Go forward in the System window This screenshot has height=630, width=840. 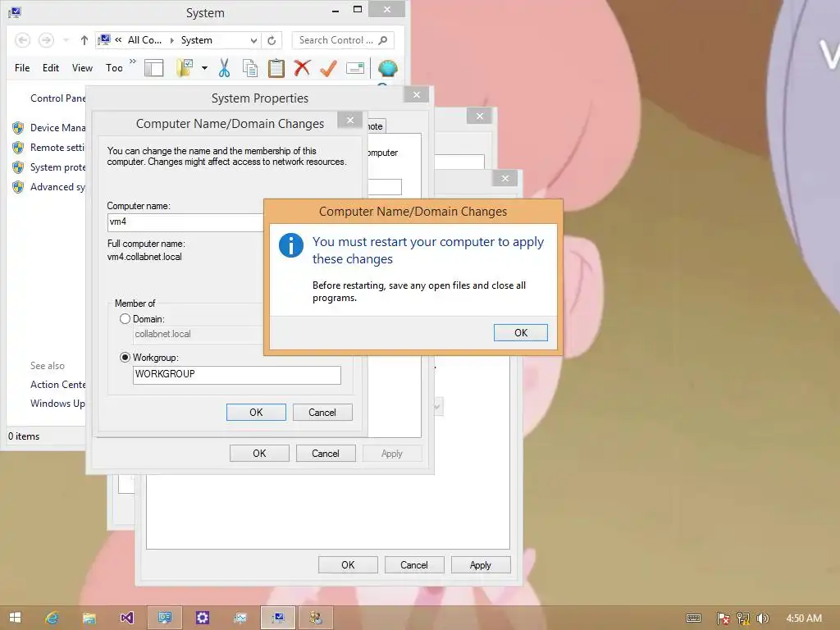click(x=46, y=40)
